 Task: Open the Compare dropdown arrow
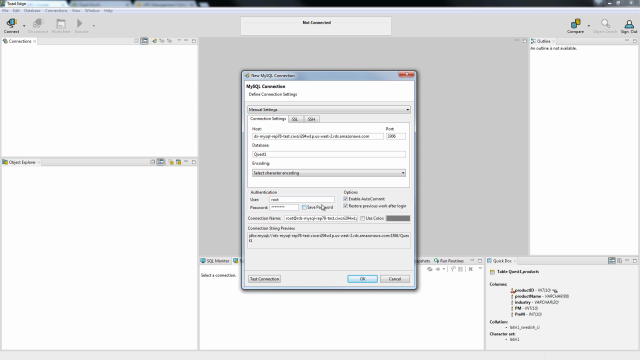[589, 26]
